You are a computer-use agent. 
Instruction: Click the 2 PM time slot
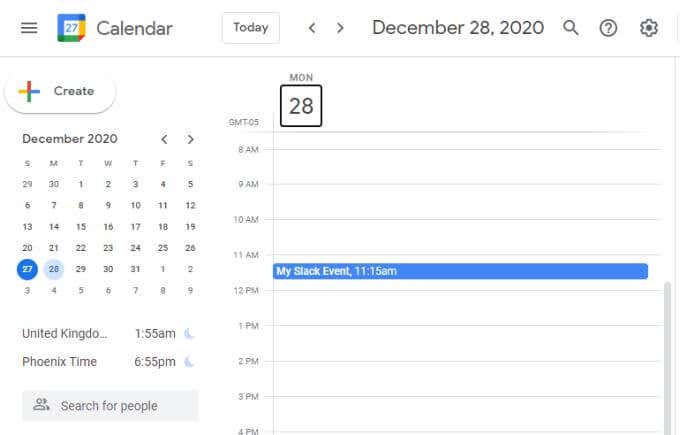point(464,379)
